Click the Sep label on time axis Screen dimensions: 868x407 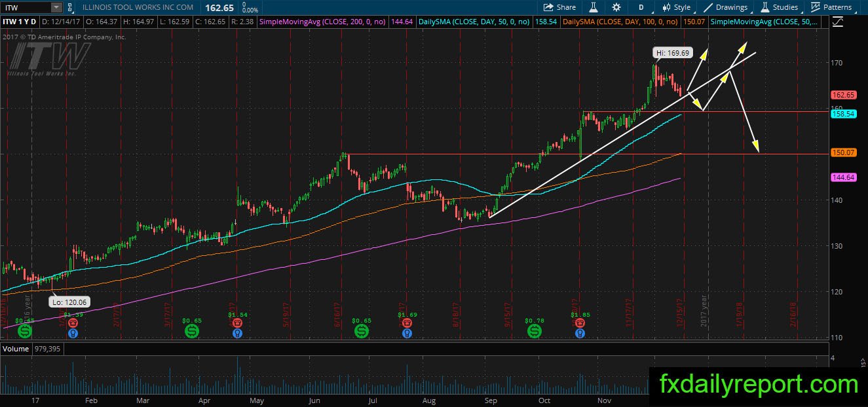491,400
